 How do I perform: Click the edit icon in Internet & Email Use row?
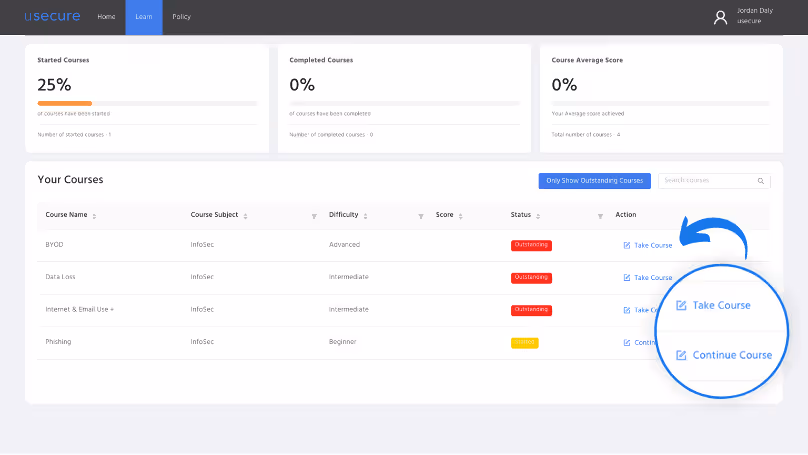(x=627, y=310)
